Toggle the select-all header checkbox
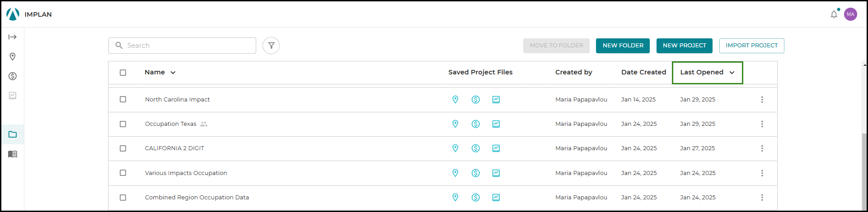Screen dimensions: 868x212 click(x=123, y=73)
